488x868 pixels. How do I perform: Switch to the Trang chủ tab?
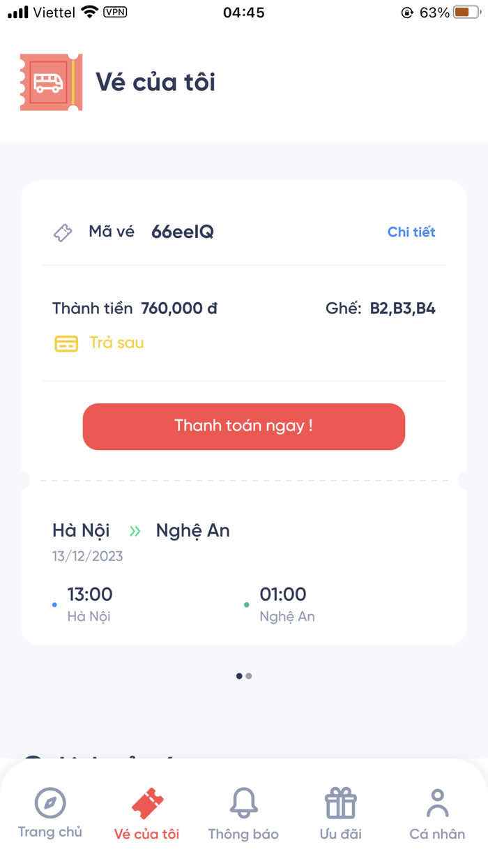pos(49,813)
